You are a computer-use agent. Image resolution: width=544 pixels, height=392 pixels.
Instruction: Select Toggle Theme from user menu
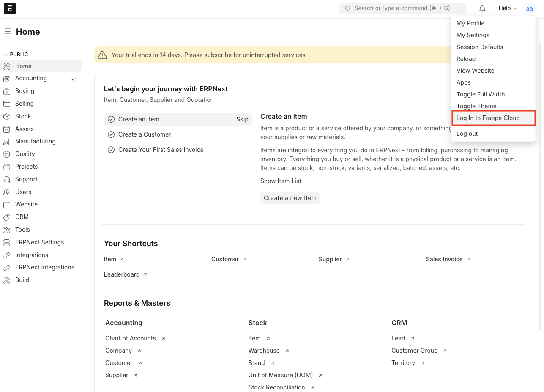pos(476,106)
